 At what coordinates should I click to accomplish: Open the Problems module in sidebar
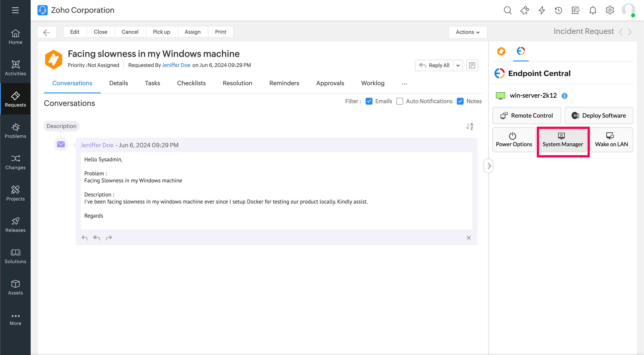[15, 131]
